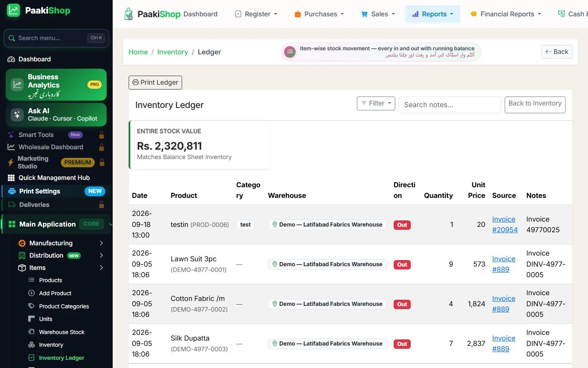Click the lock icon beside Smart Tools
588x368 pixels.
(102, 135)
